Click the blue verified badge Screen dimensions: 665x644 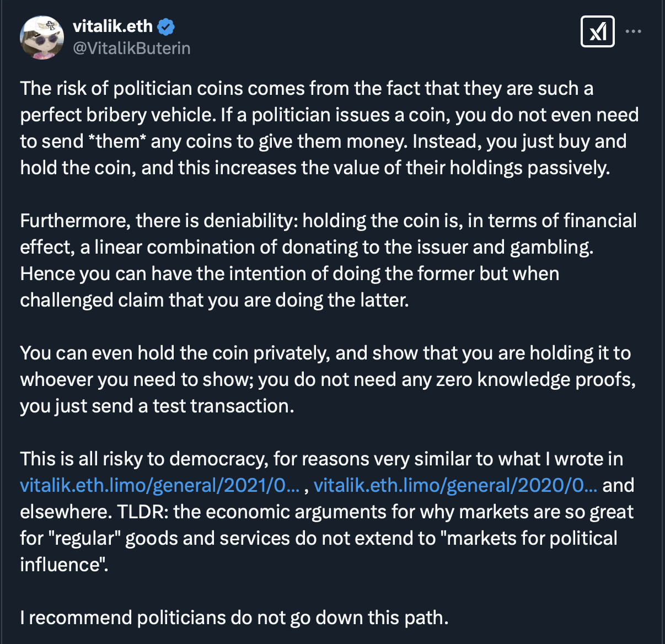[x=166, y=26]
